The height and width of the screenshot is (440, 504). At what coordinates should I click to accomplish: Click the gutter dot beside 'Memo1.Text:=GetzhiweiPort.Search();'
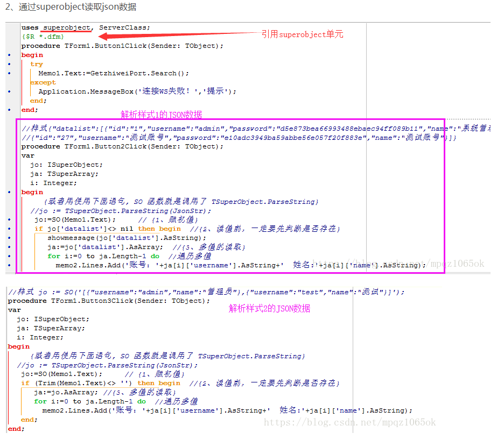tap(9, 73)
